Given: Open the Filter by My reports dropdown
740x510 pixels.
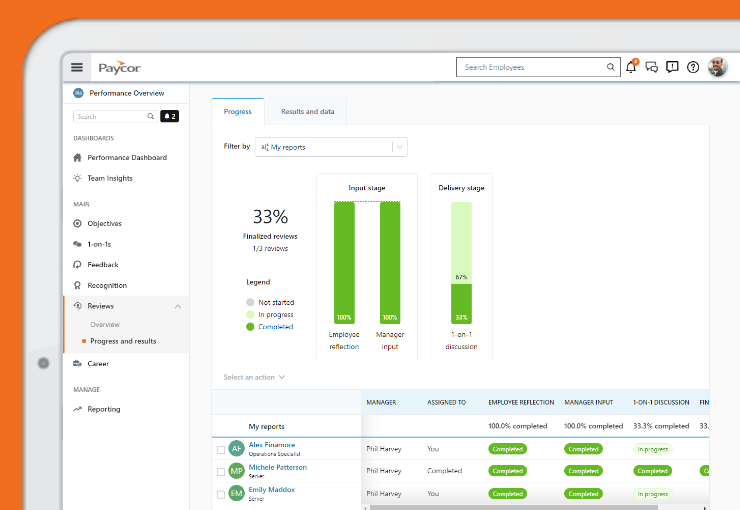Looking at the screenshot, I should point(331,147).
